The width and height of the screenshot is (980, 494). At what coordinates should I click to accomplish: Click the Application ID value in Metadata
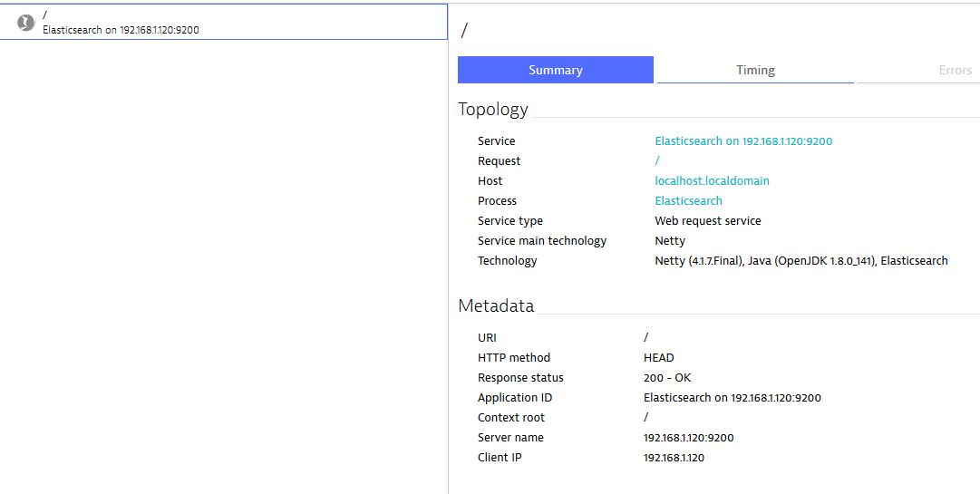pos(732,398)
